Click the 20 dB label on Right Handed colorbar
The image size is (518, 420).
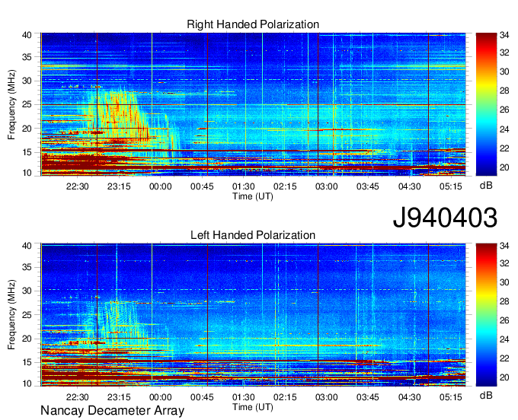(x=504, y=167)
